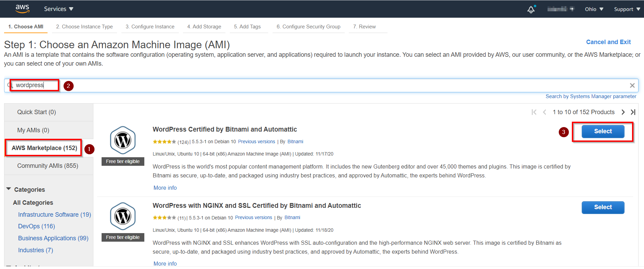Click the WordPress Certified by Bitnami logo
The width and height of the screenshot is (644, 269).
click(x=123, y=140)
